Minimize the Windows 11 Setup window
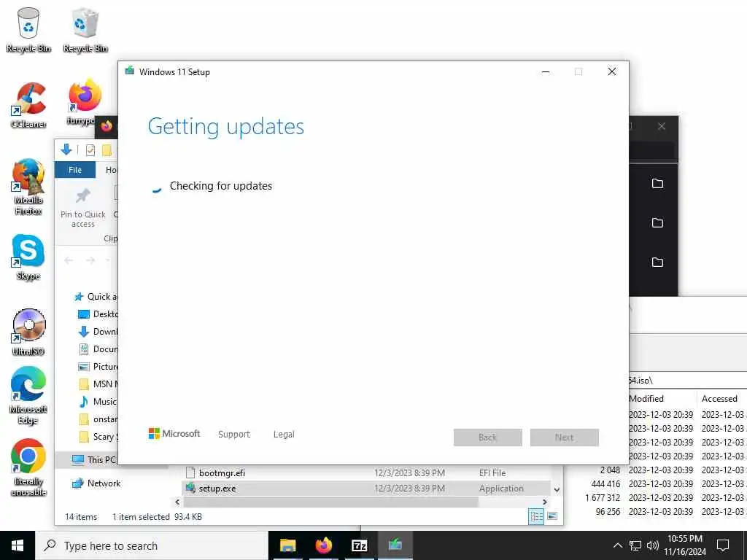747x560 pixels. pos(546,72)
